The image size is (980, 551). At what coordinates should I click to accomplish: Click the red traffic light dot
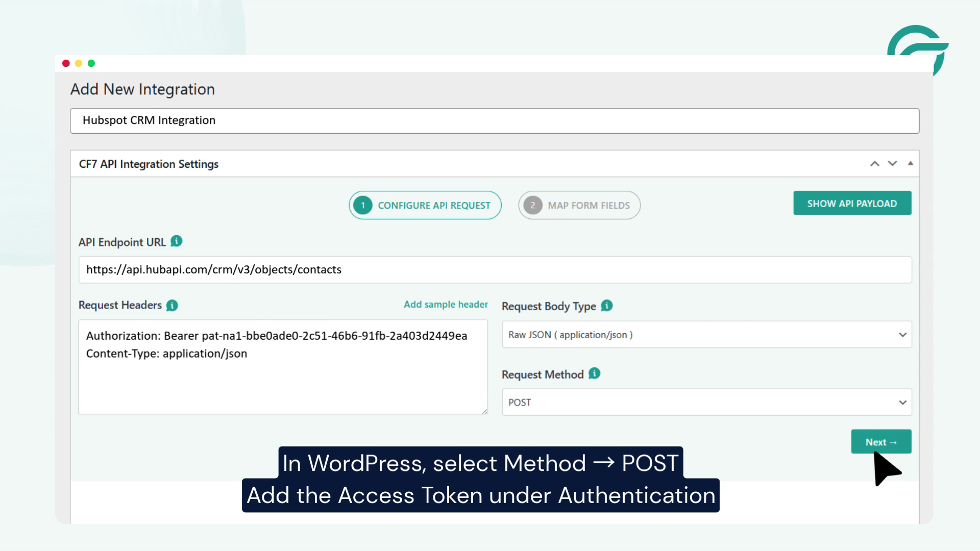tap(66, 63)
